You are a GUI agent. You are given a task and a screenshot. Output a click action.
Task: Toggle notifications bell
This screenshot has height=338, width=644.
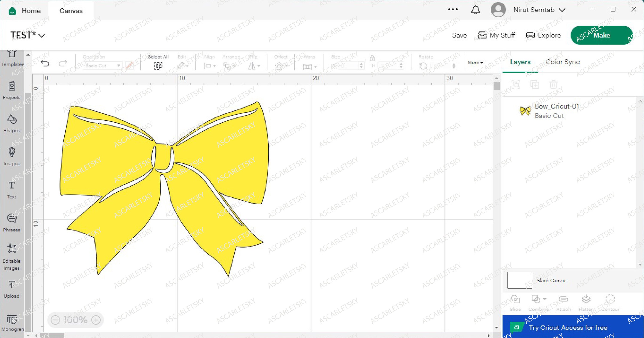(475, 10)
